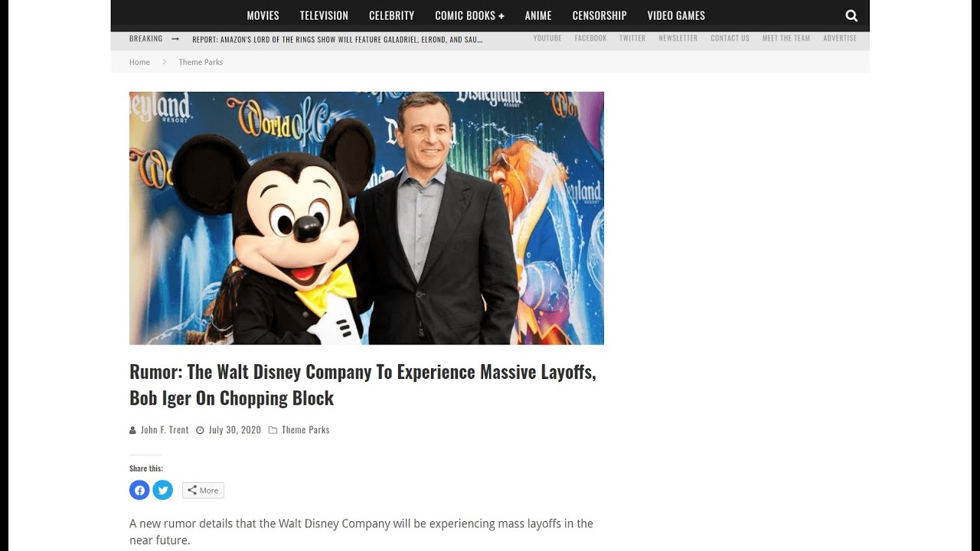The width and height of the screenshot is (980, 551).
Task: Navigate to Video Games section
Action: 676,15
